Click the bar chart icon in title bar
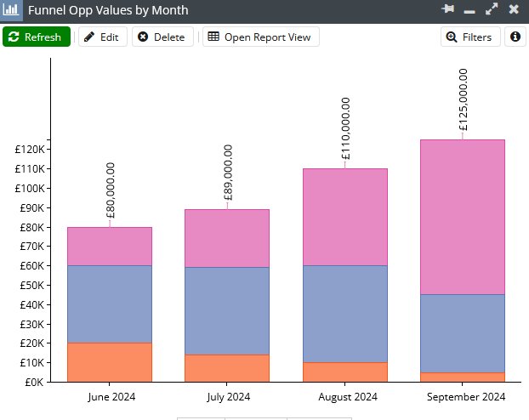The width and height of the screenshot is (529, 420). [x=11, y=10]
